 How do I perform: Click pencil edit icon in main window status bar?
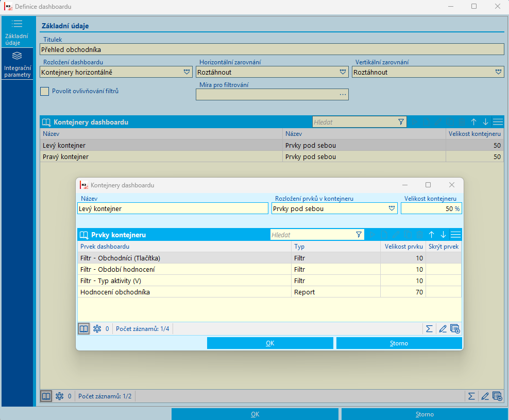[485, 396]
